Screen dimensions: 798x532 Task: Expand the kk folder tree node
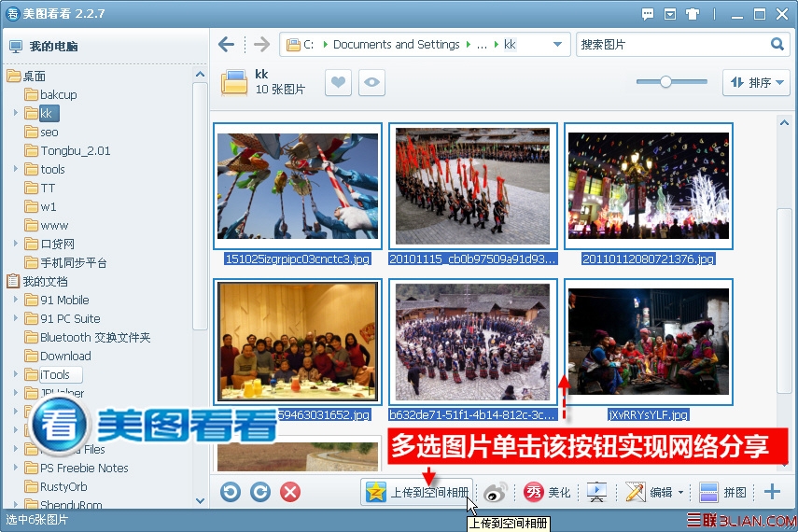tap(15, 113)
